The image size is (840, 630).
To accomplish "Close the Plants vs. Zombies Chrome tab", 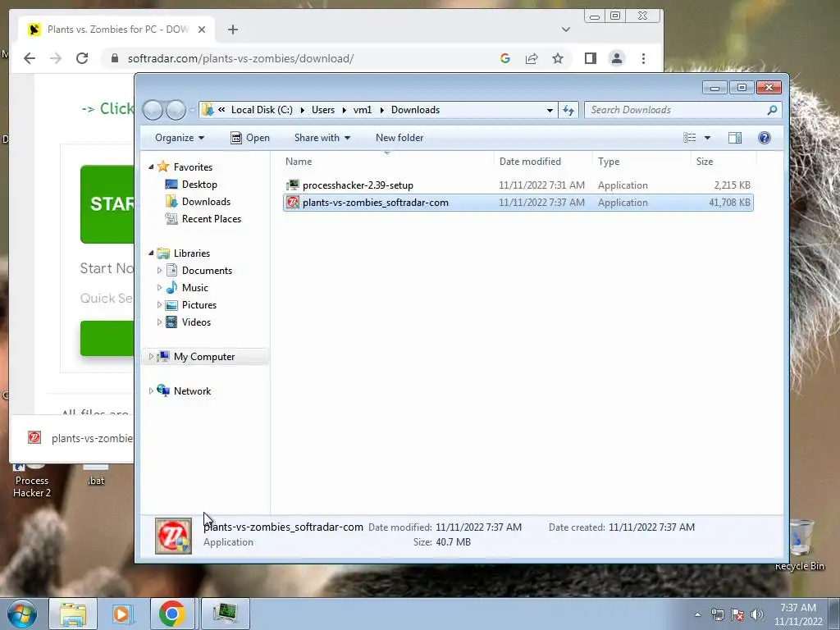I will pyautogui.click(x=202, y=30).
